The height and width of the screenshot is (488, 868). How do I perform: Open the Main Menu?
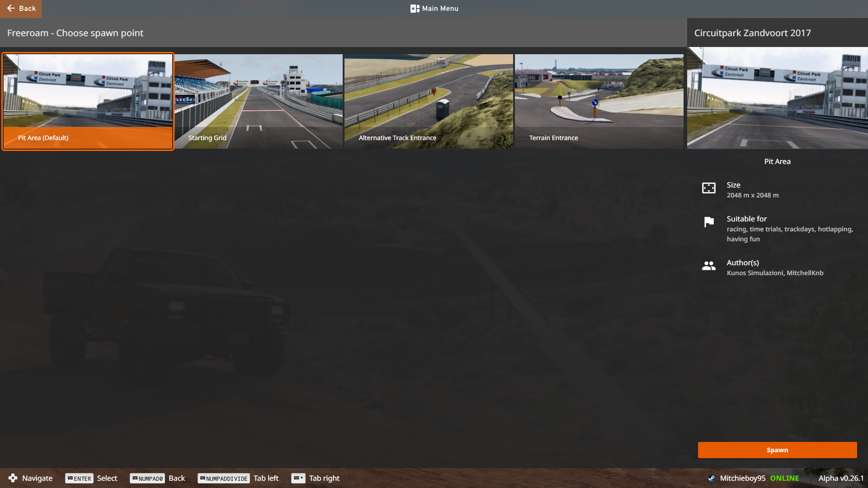[x=434, y=9]
